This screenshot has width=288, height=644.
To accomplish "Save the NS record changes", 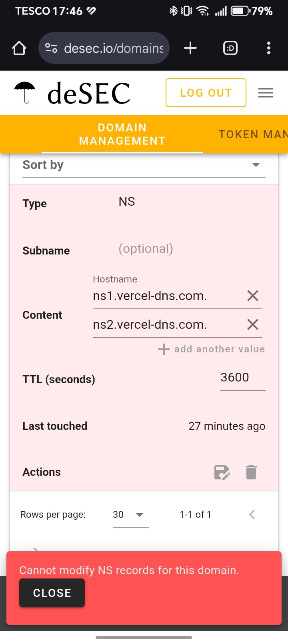I will pos(222,472).
